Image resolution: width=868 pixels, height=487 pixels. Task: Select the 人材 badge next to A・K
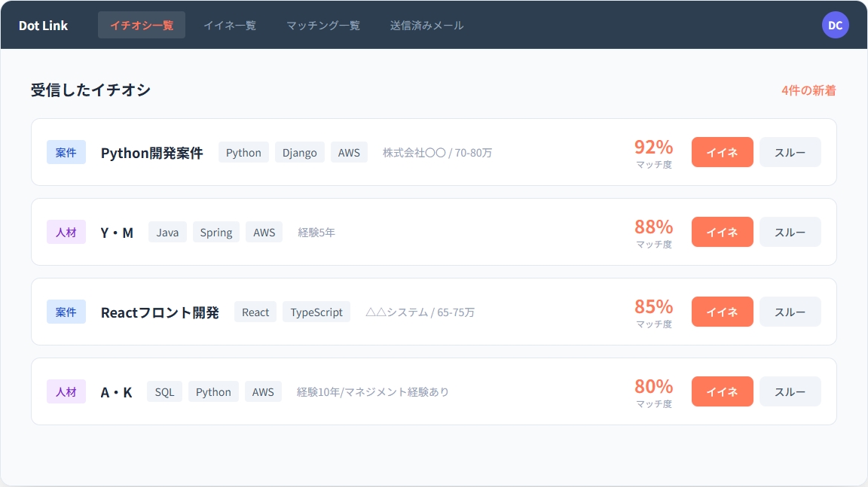point(66,391)
